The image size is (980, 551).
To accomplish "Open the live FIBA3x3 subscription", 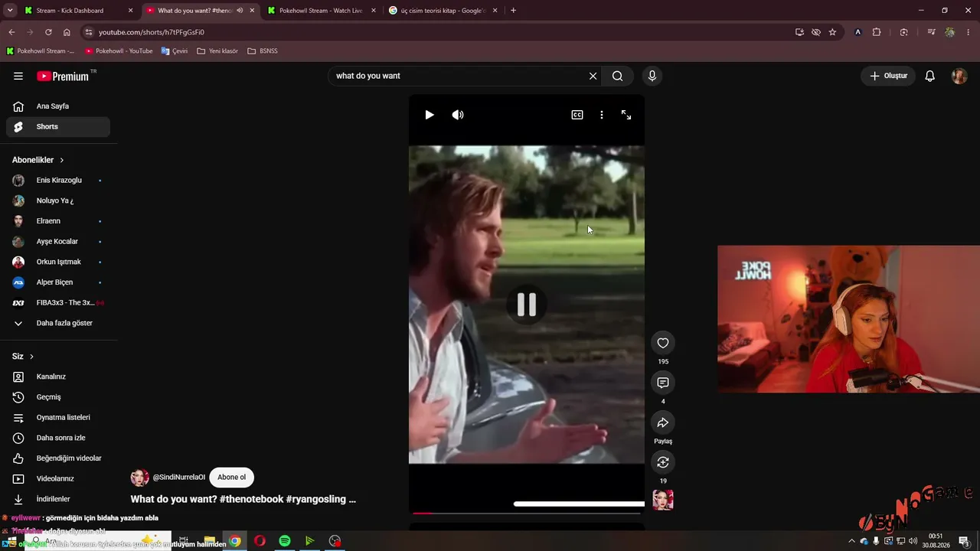I will [x=58, y=303].
